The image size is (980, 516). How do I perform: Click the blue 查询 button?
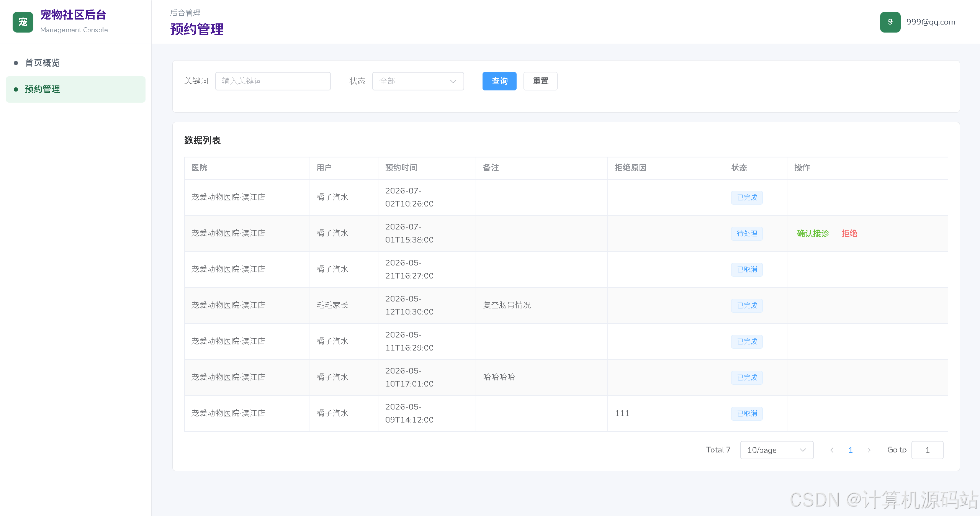[499, 81]
